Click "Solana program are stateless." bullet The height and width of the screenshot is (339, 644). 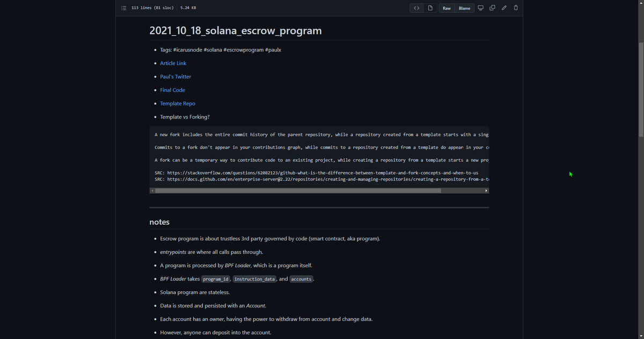(x=195, y=292)
